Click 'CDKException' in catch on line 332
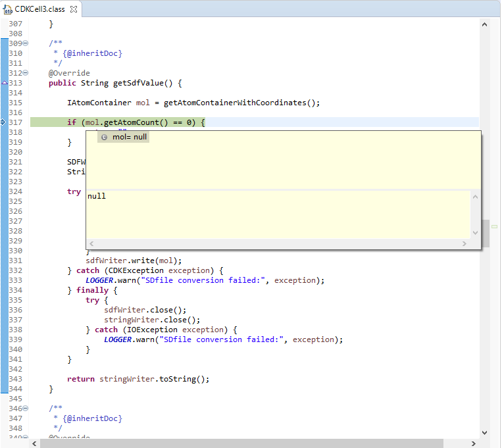The image size is (502, 448). coord(136,270)
